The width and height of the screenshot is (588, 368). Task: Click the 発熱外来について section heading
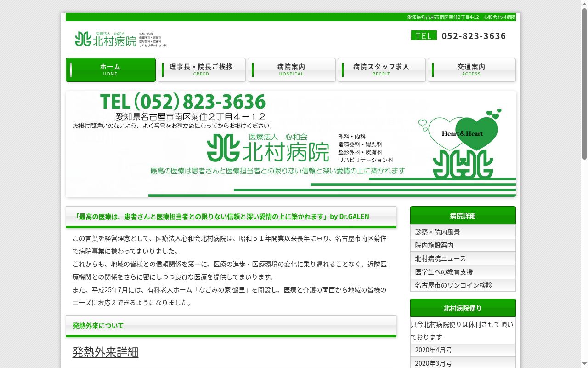point(231,326)
